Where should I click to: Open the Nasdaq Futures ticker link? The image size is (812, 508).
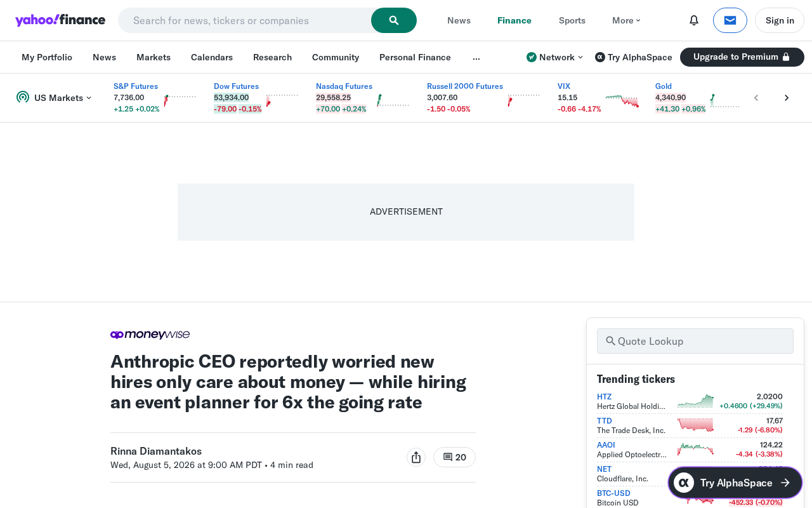point(344,86)
